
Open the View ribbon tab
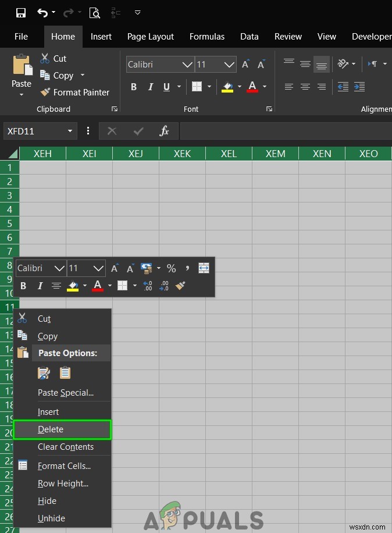pyautogui.click(x=327, y=37)
